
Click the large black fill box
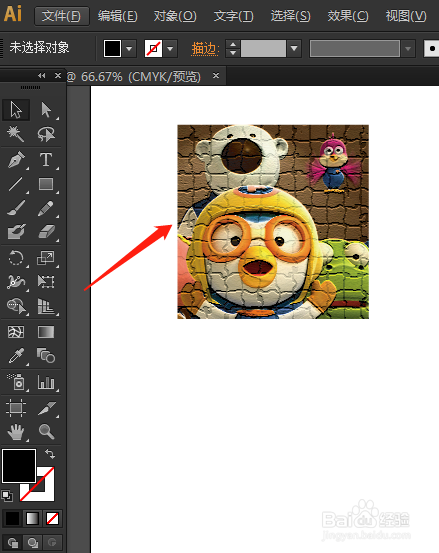pyautogui.click(x=19, y=466)
